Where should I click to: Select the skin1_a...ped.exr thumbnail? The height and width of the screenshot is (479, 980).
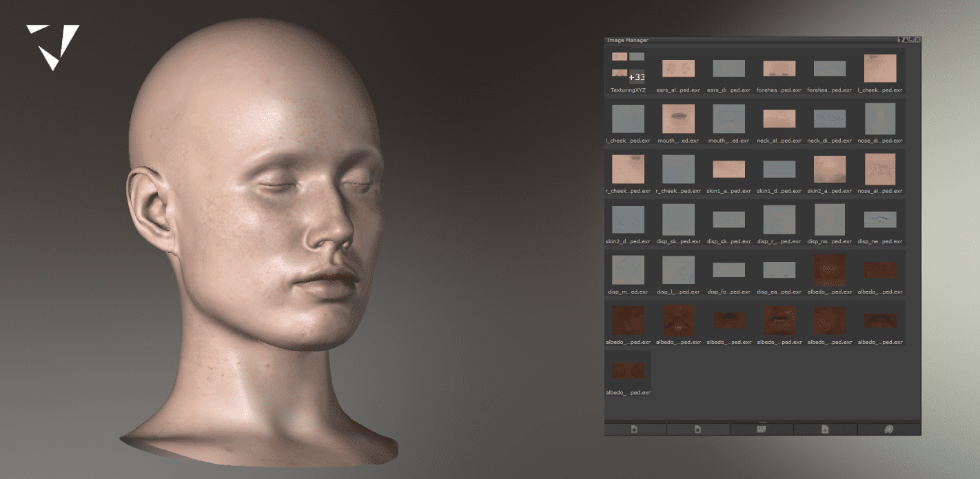pyautogui.click(x=728, y=168)
